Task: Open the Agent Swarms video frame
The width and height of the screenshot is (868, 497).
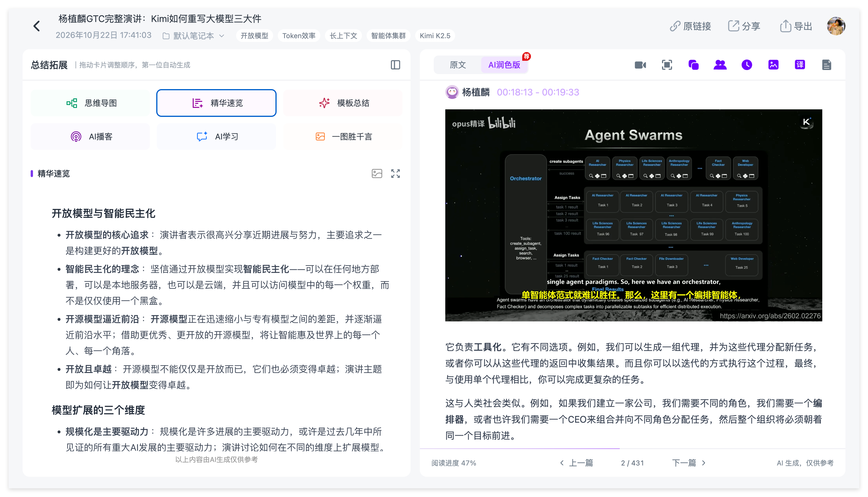Action: coord(634,215)
